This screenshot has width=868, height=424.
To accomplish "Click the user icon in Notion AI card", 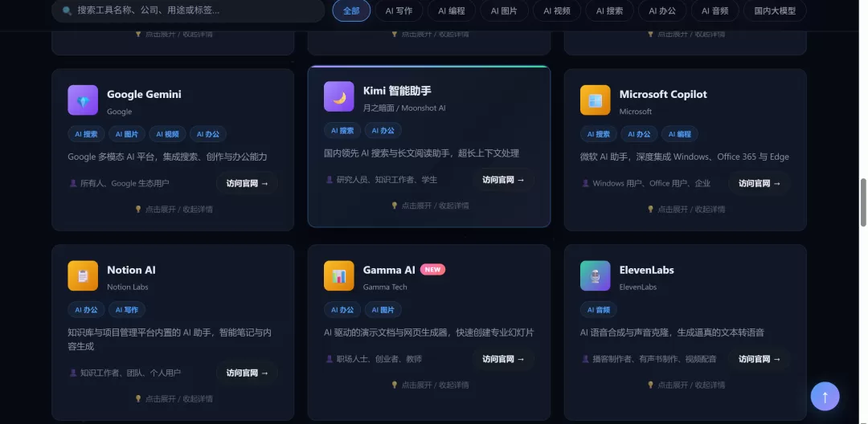I will click(x=73, y=373).
